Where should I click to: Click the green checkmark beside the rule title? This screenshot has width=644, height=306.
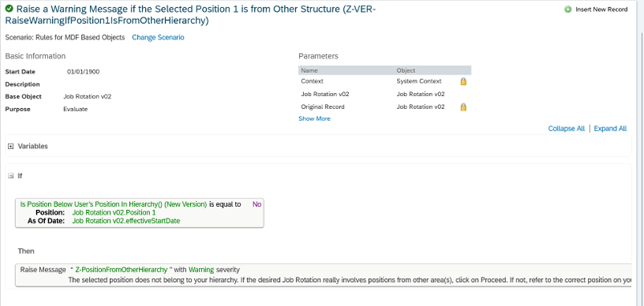coord(9,9)
